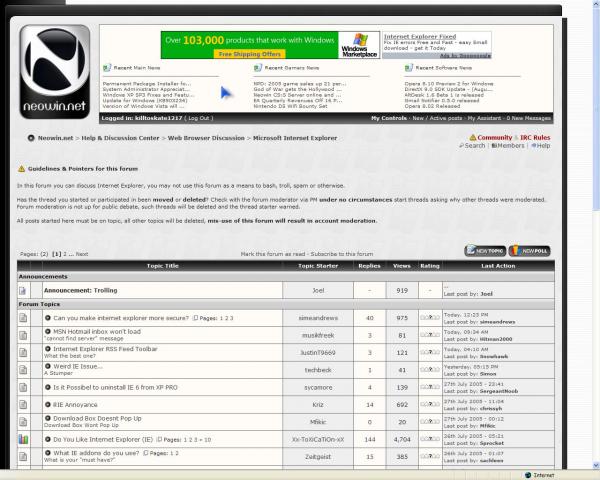Click the breadcrumb bullet icon before Neowin.net

click(31, 138)
